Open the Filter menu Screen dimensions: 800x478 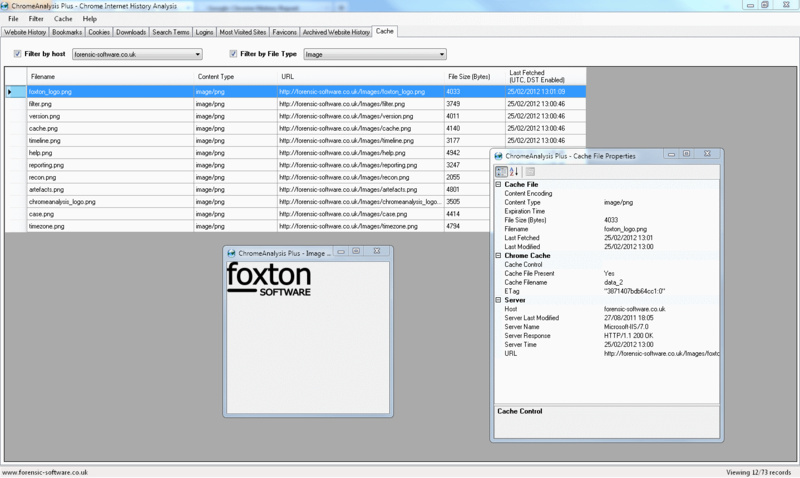[36, 19]
